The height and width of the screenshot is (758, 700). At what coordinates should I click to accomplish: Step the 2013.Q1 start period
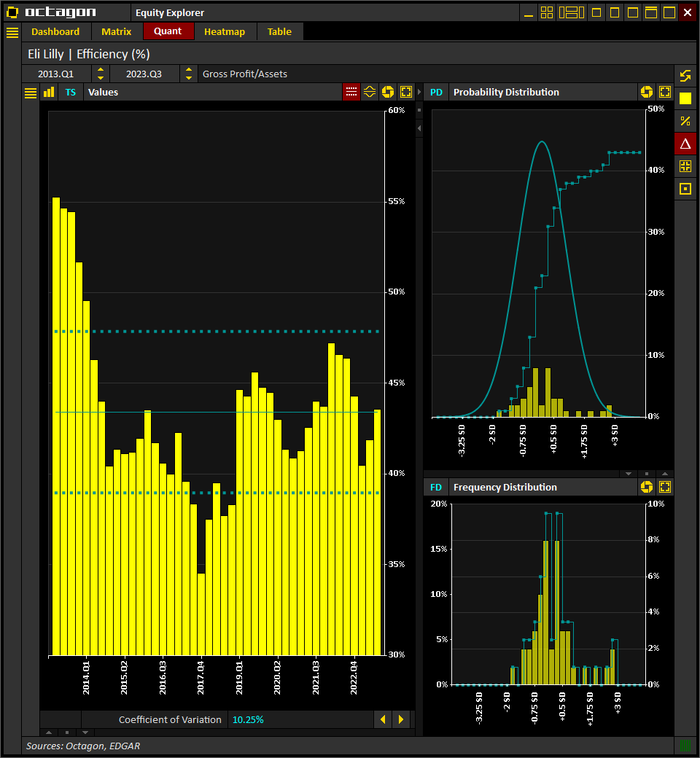pyautogui.click(x=101, y=74)
